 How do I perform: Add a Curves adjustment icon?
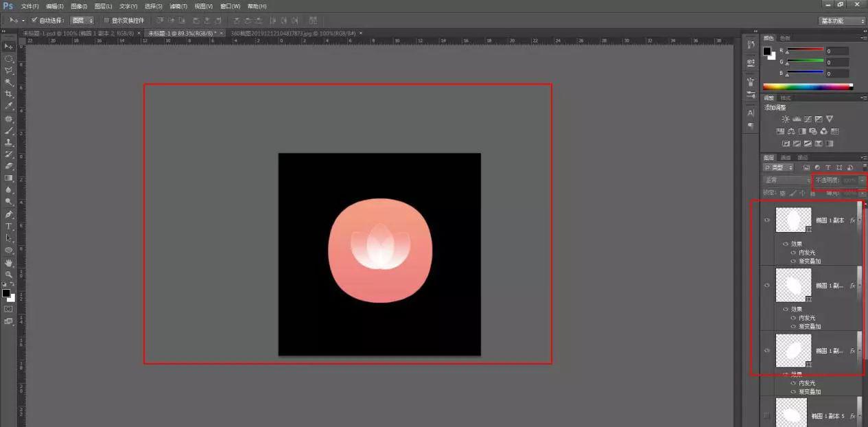pos(808,119)
